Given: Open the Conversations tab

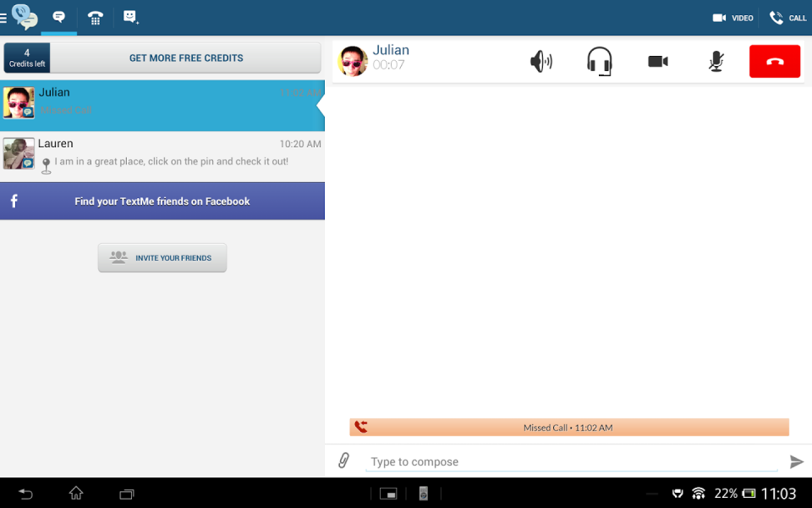Looking at the screenshot, I should (x=59, y=17).
